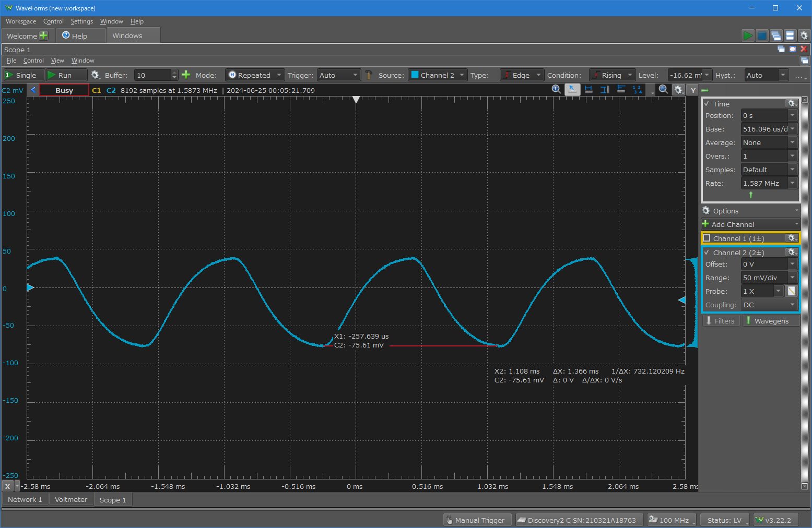
Task: Open Channel 1 gear settings
Action: (x=792, y=238)
